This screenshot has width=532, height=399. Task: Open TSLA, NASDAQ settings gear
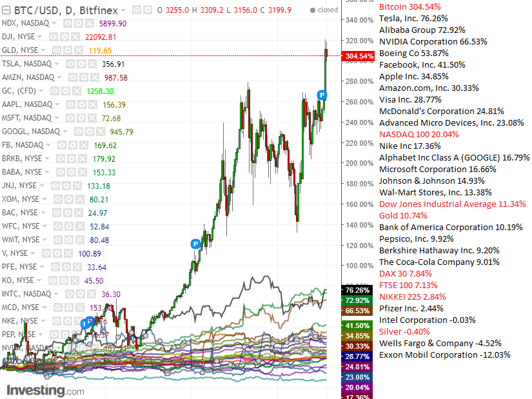pyautogui.click(x=81, y=64)
